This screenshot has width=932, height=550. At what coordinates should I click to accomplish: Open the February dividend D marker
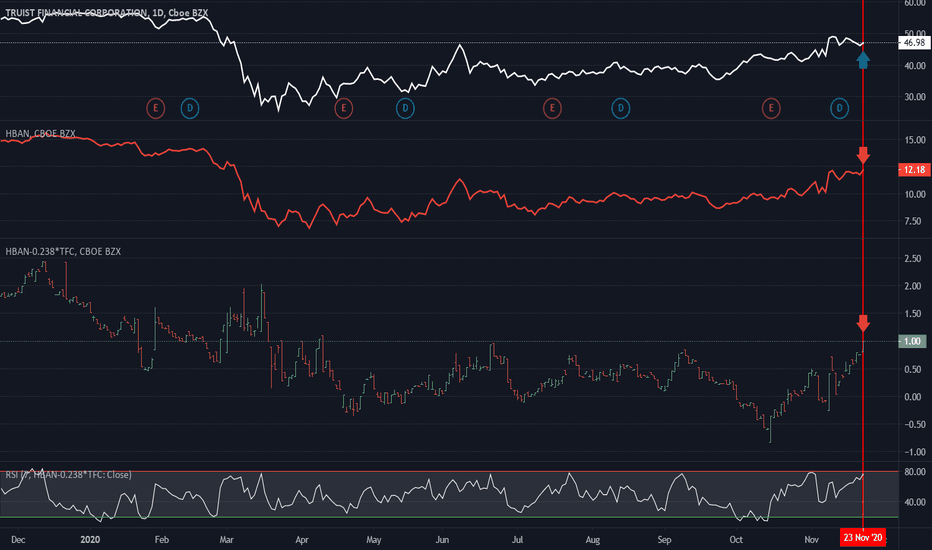190,108
